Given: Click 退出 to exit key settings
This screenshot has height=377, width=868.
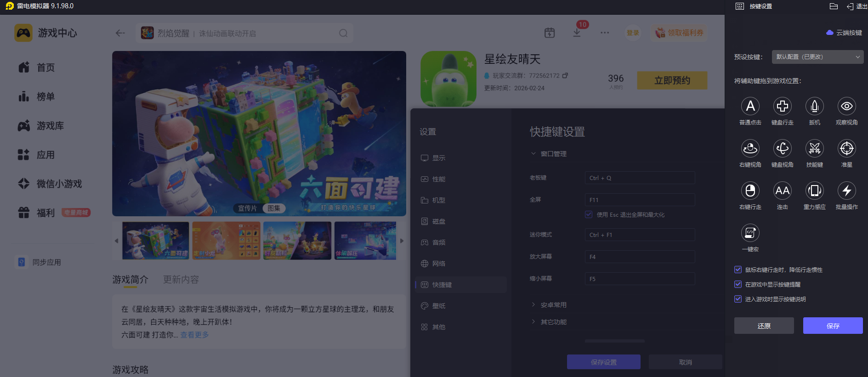Looking at the screenshot, I should coord(857,6).
